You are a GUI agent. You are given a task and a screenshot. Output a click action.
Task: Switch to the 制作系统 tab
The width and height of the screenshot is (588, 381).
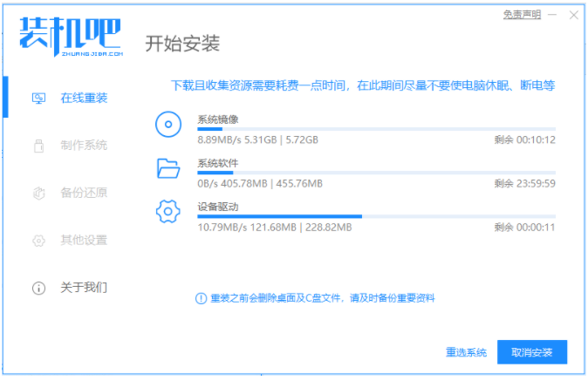pyautogui.click(x=84, y=145)
